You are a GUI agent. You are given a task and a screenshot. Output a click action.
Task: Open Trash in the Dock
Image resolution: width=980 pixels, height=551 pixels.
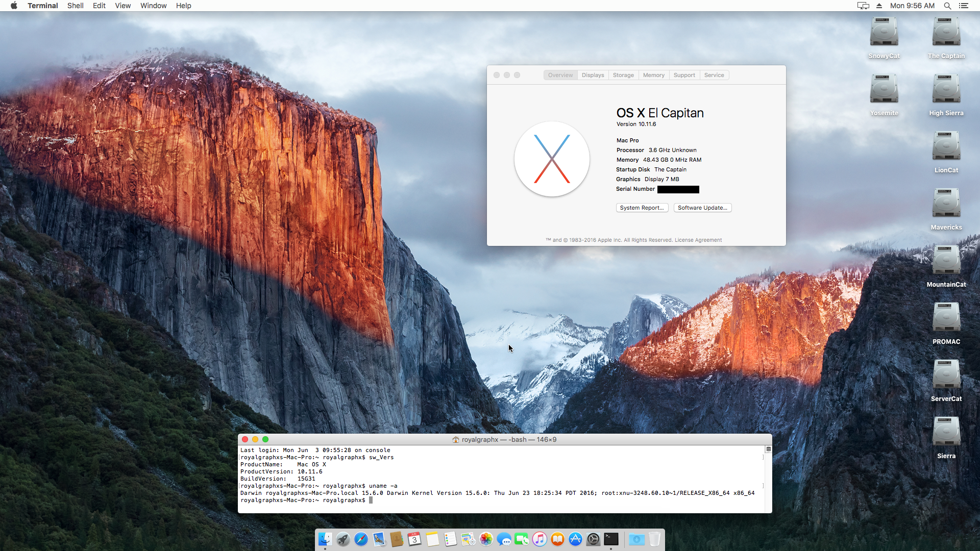tap(654, 539)
